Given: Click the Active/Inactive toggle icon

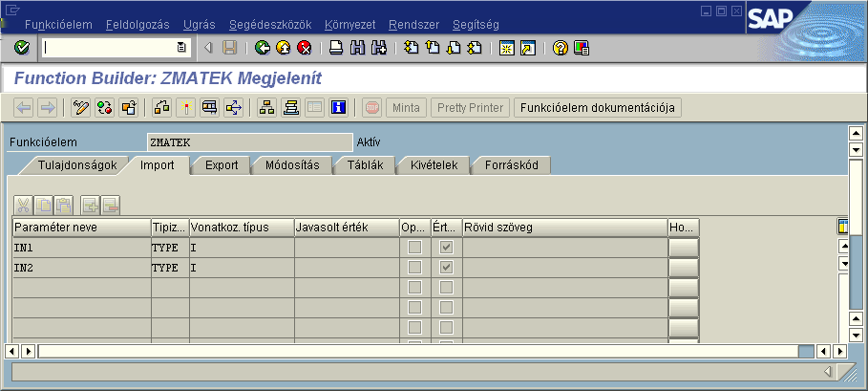Looking at the screenshot, I should [105, 107].
